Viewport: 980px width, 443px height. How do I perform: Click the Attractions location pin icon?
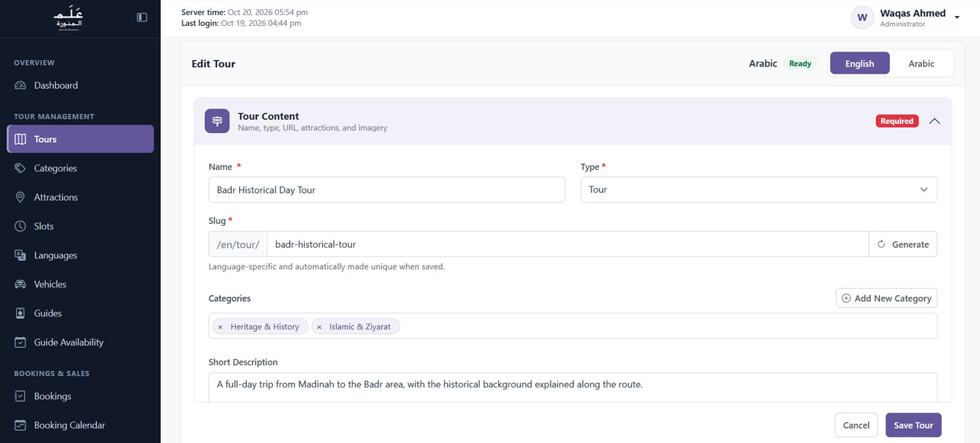tap(20, 197)
